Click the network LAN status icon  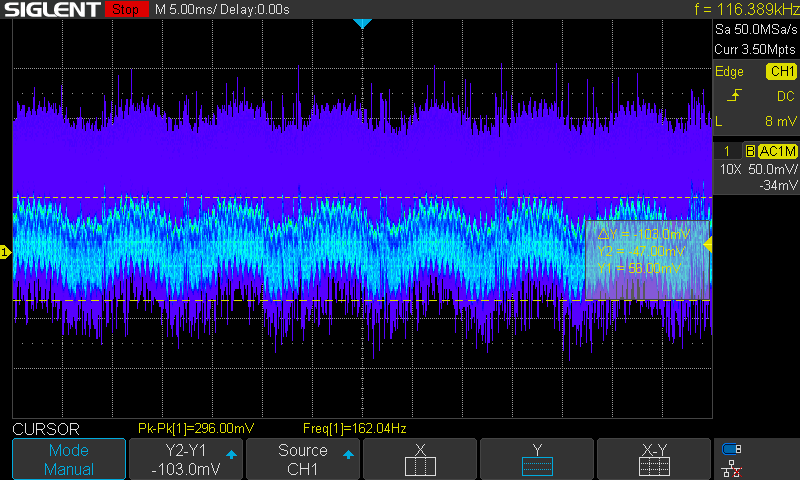(732, 467)
